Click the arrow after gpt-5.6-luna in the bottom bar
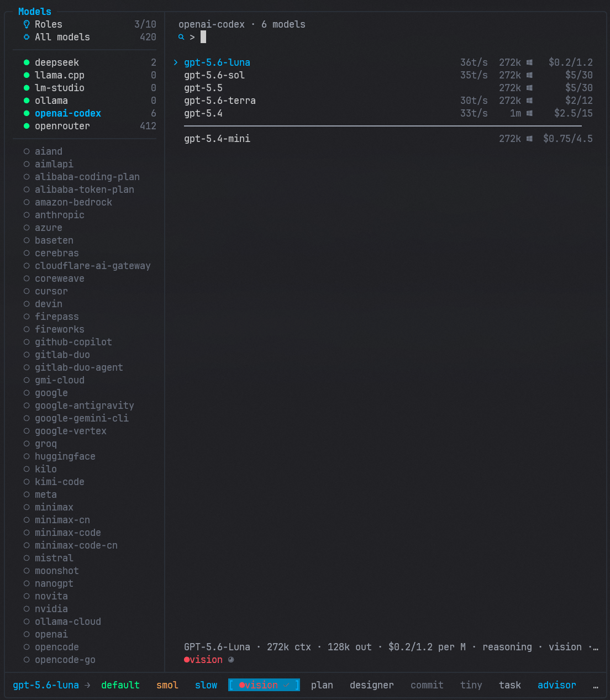This screenshot has height=700, width=610. point(87,685)
